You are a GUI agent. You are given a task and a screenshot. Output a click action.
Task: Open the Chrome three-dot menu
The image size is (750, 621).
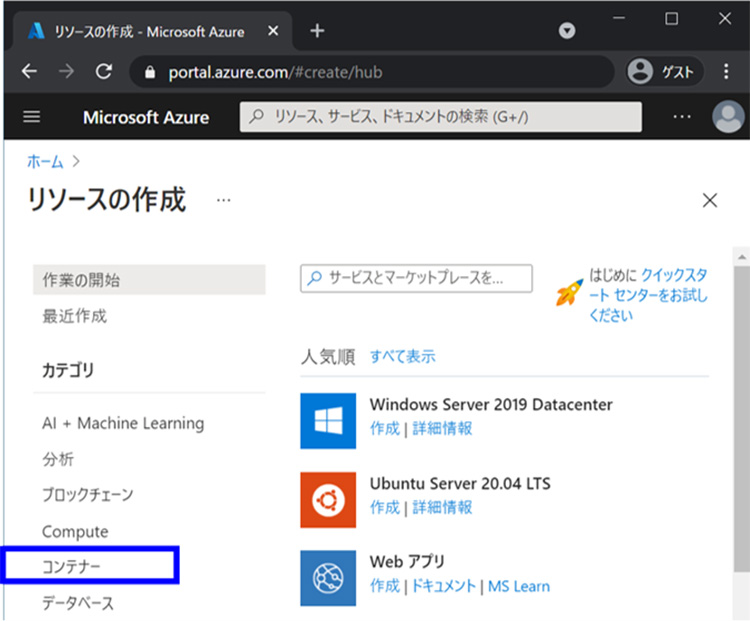point(726,71)
